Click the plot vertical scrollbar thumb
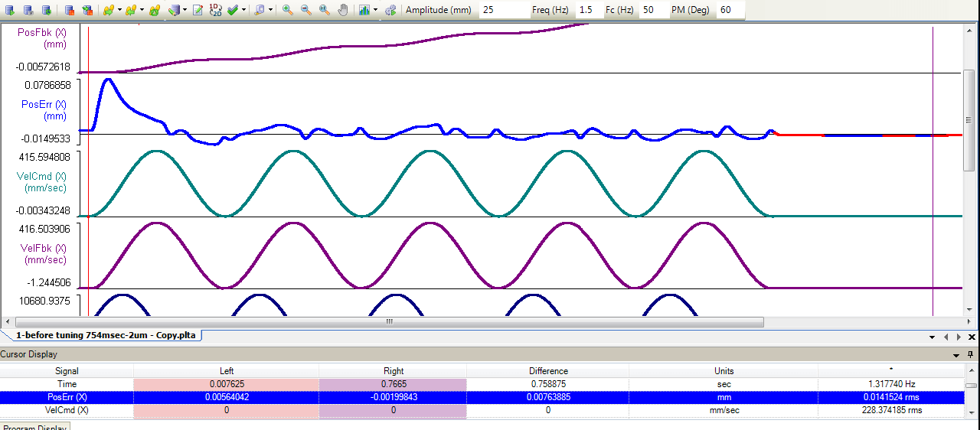980x430 pixels. pos(969,120)
